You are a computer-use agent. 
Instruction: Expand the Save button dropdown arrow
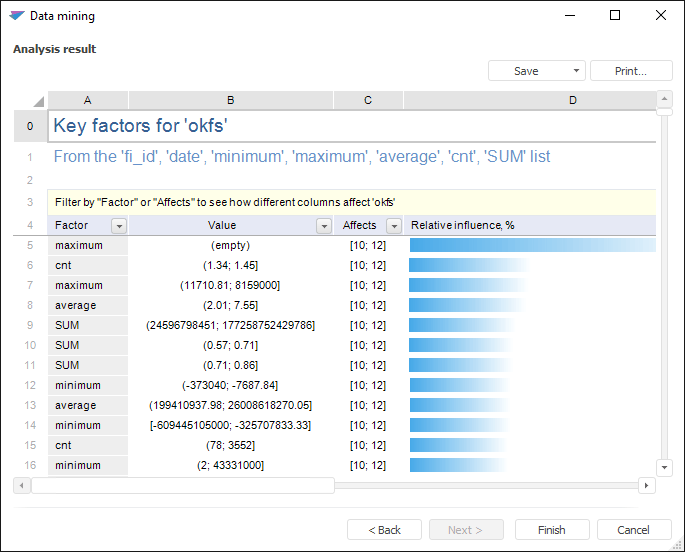576,71
